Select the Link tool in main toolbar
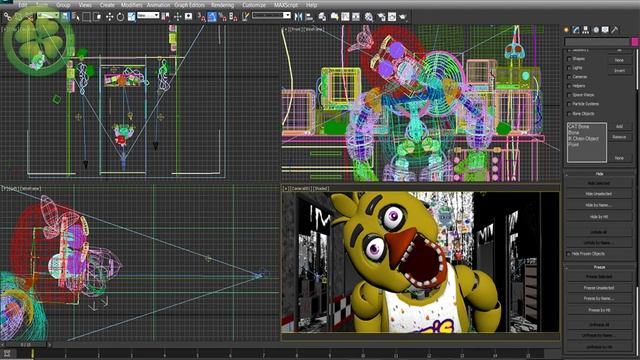 click(x=7, y=17)
